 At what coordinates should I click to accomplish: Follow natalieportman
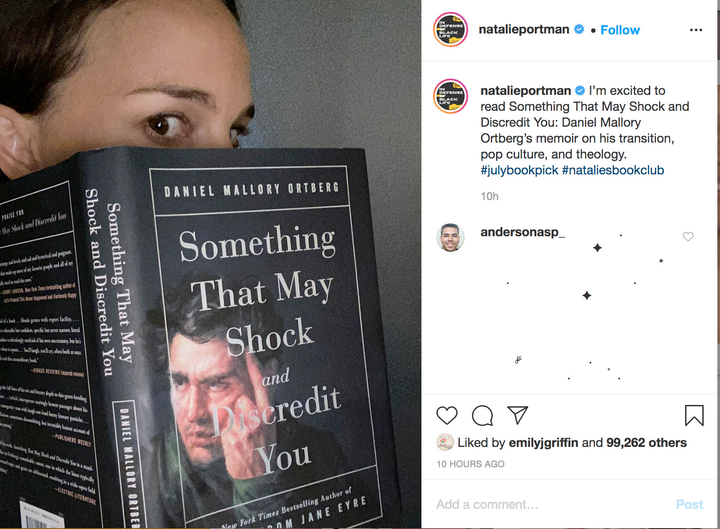tap(620, 30)
